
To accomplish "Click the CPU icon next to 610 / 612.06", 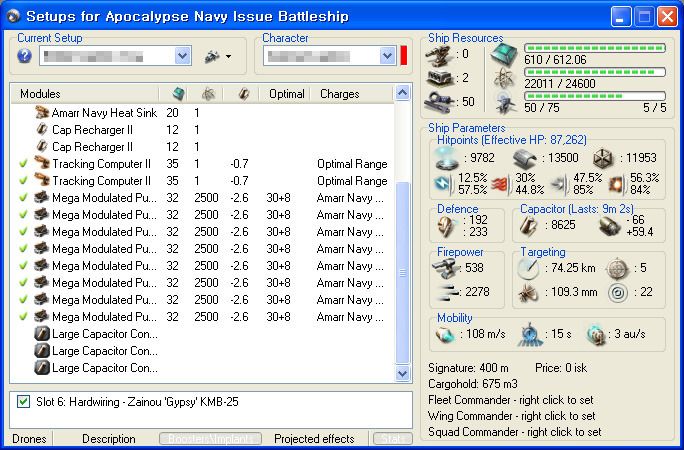I will click(504, 55).
